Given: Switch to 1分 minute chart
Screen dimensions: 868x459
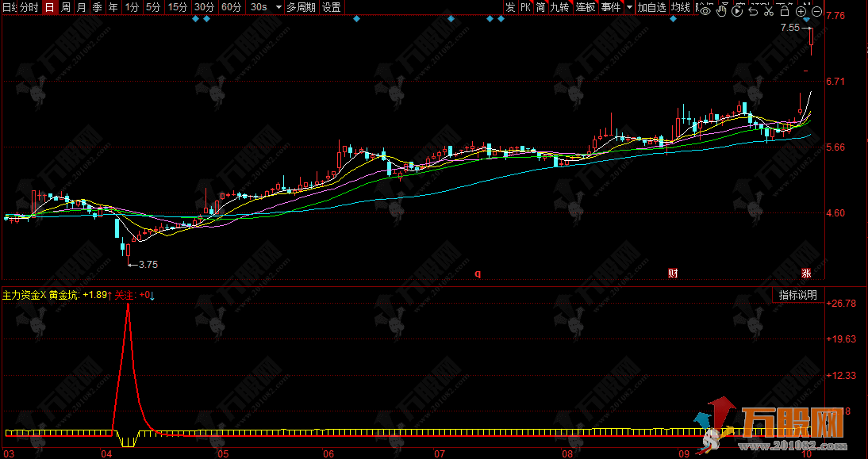Looking at the screenshot, I should tap(132, 7).
